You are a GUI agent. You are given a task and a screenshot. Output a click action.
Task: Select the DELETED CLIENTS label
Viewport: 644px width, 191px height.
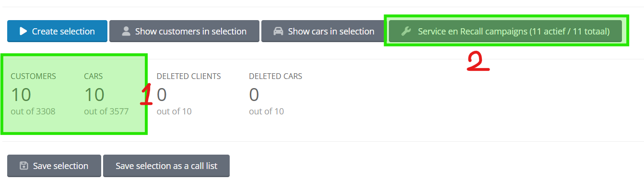click(x=189, y=76)
